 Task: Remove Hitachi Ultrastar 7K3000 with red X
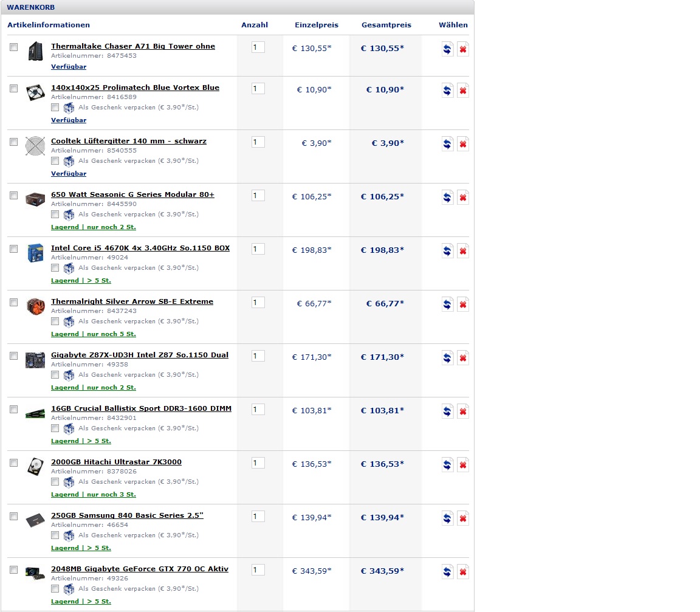click(463, 465)
